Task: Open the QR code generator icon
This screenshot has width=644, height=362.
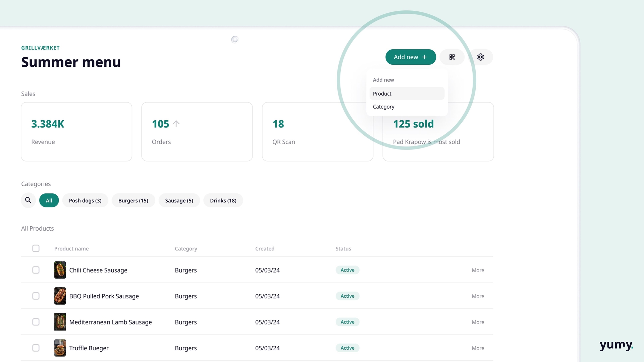Action: 452,57
